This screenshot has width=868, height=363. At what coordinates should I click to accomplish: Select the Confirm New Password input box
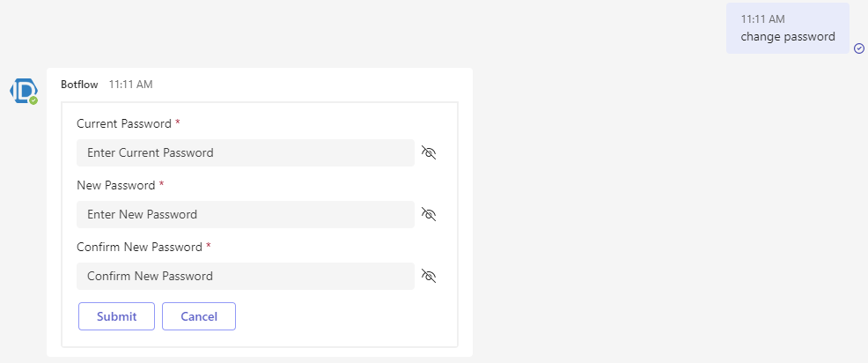[x=245, y=276]
